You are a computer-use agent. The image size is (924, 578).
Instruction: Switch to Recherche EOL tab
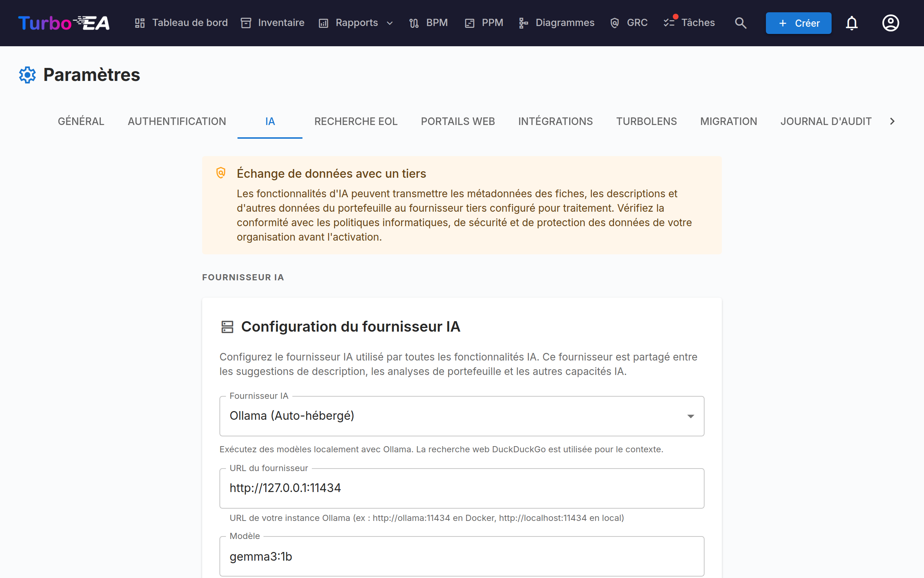tap(356, 121)
